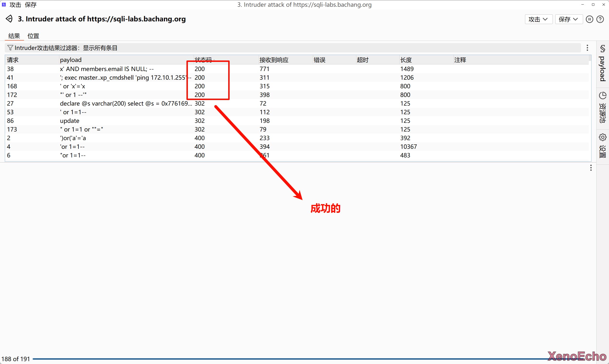Pause the attack with pause icon
609x364 pixels.
tap(589, 19)
